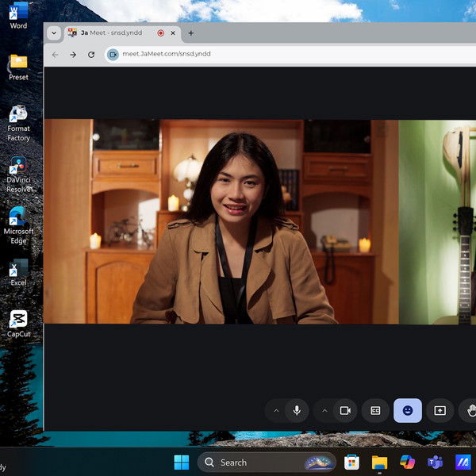Open DaVinci Resolve desktop shortcut
This screenshot has height=476, width=476.
[x=18, y=171]
